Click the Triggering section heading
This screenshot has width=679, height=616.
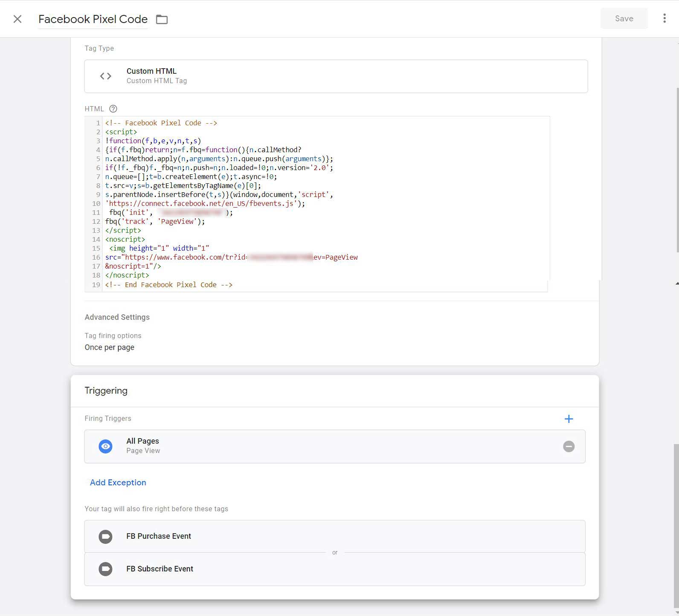(106, 391)
